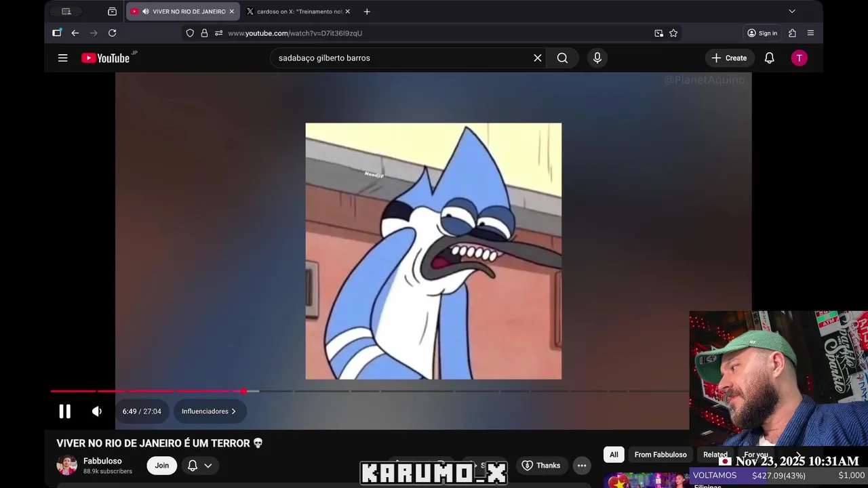The width and height of the screenshot is (868, 488).
Task: Seek on the red video progress bar
Action: pos(147,391)
